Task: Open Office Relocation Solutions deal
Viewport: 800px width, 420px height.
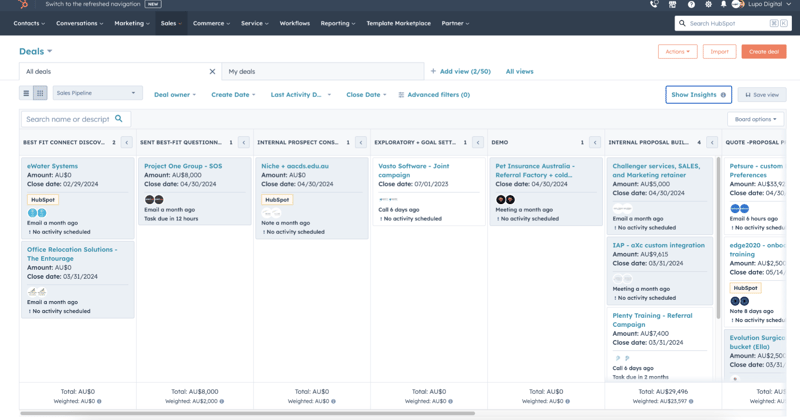Action: click(72, 254)
